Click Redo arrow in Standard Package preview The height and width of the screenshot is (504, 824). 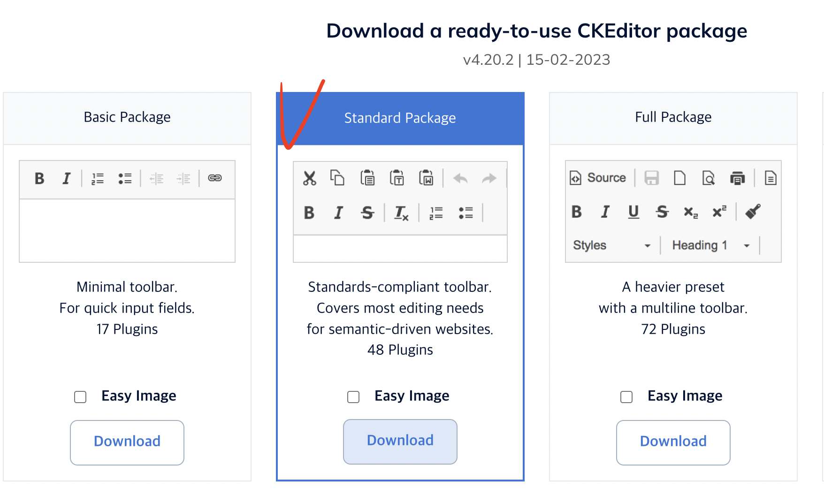(x=489, y=178)
